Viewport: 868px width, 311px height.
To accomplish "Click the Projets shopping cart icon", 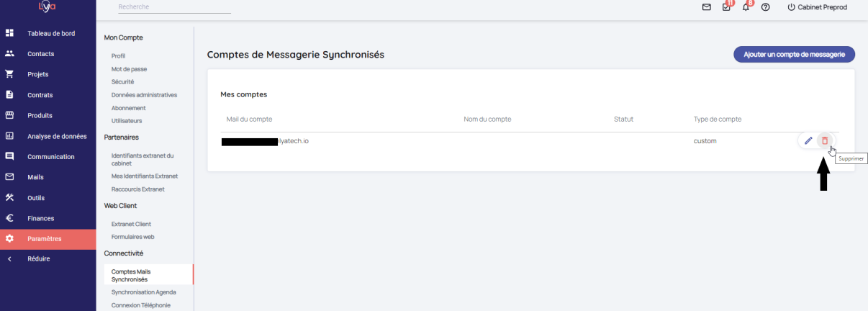I will [x=9, y=73].
